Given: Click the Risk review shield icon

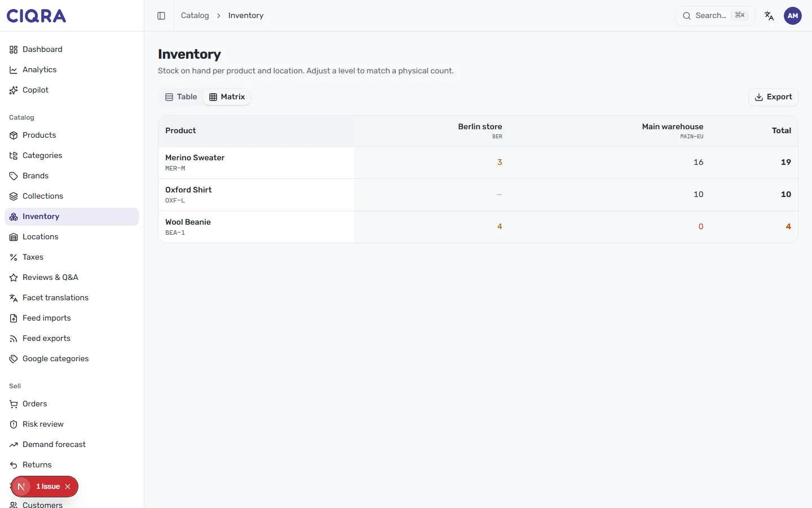Looking at the screenshot, I should pos(14,424).
